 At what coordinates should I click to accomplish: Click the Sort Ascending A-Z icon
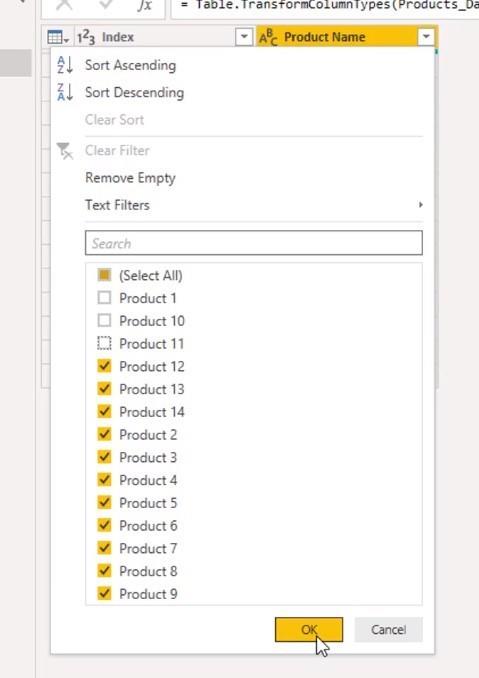pos(65,65)
